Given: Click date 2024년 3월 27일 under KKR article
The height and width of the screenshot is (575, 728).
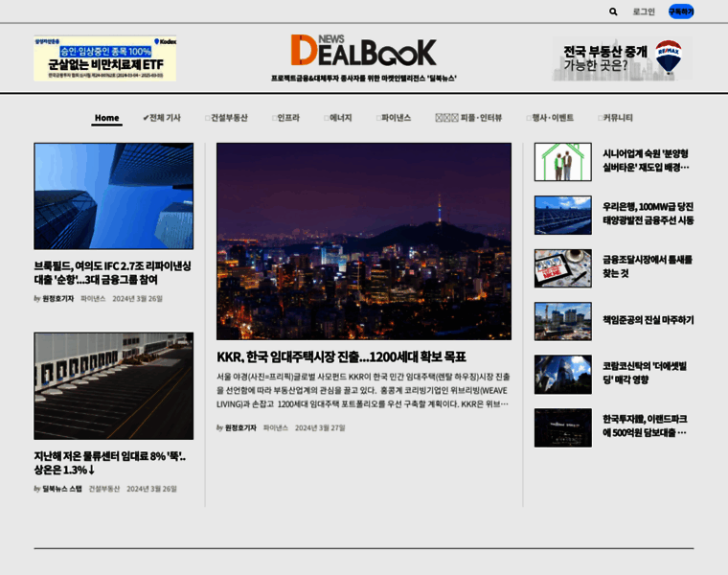Looking at the screenshot, I should 320,427.
